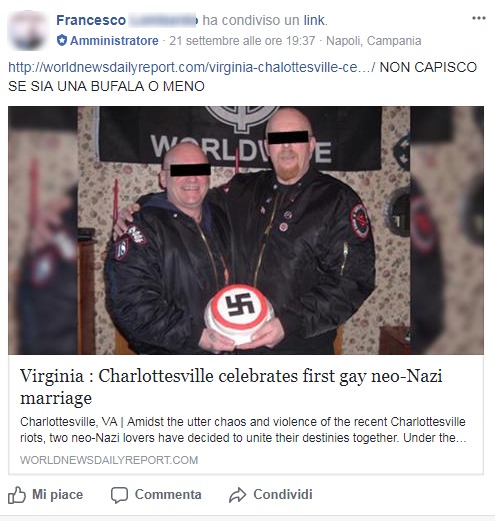Click the Amministratore label text
Image resolution: width=495 pixels, height=521 pixels.
click(x=114, y=41)
